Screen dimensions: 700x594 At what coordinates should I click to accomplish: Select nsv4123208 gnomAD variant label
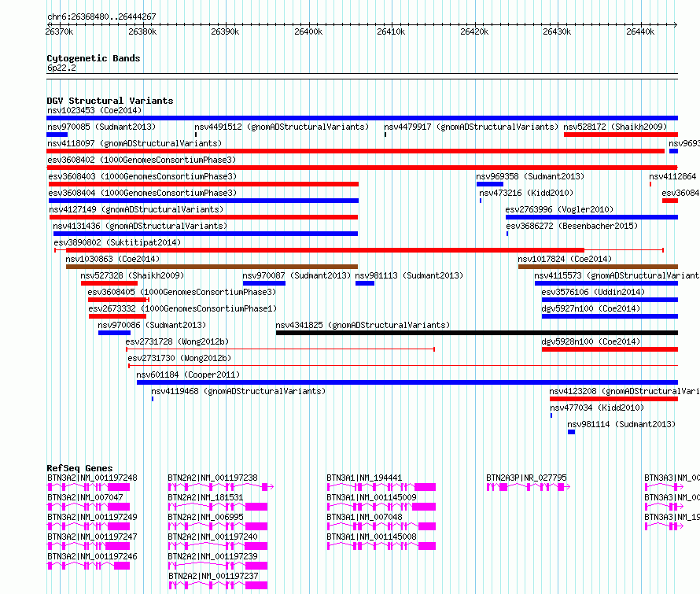point(624,391)
